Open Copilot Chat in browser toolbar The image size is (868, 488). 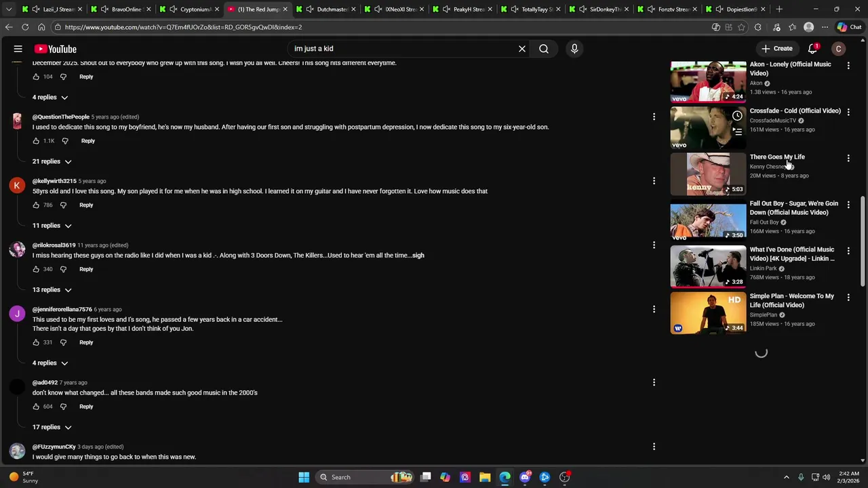pos(849,27)
